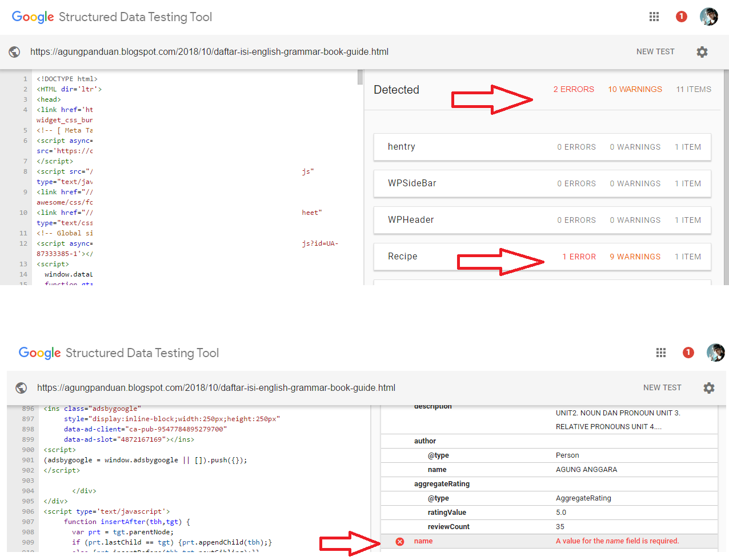Click the notifications badge showing 1
Viewport: 729px width, 560px height.
(681, 17)
